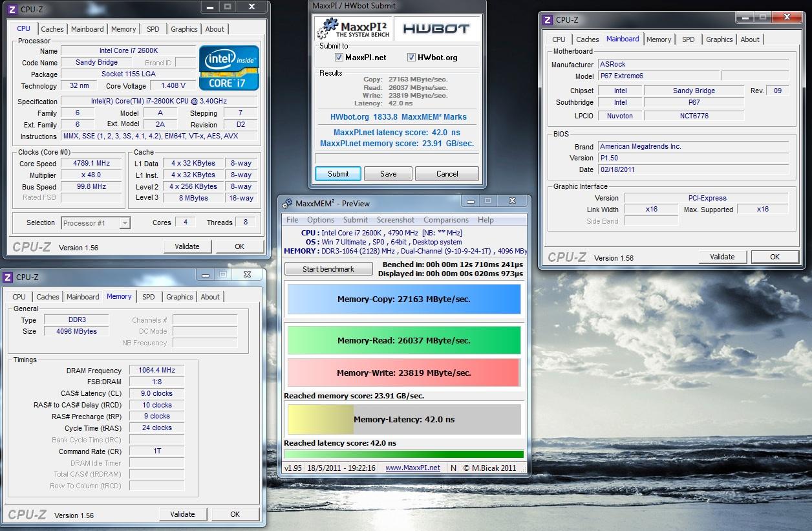This screenshot has width=812, height=531.
Task: Click the Core Voltage 1.408 V value
Action: tap(173, 86)
